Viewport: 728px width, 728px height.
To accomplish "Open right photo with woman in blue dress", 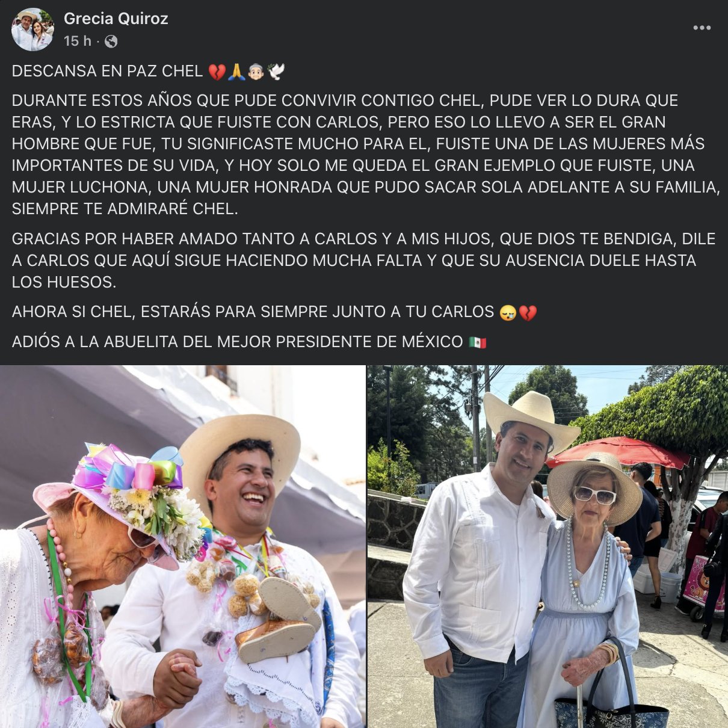I will click(x=548, y=547).
